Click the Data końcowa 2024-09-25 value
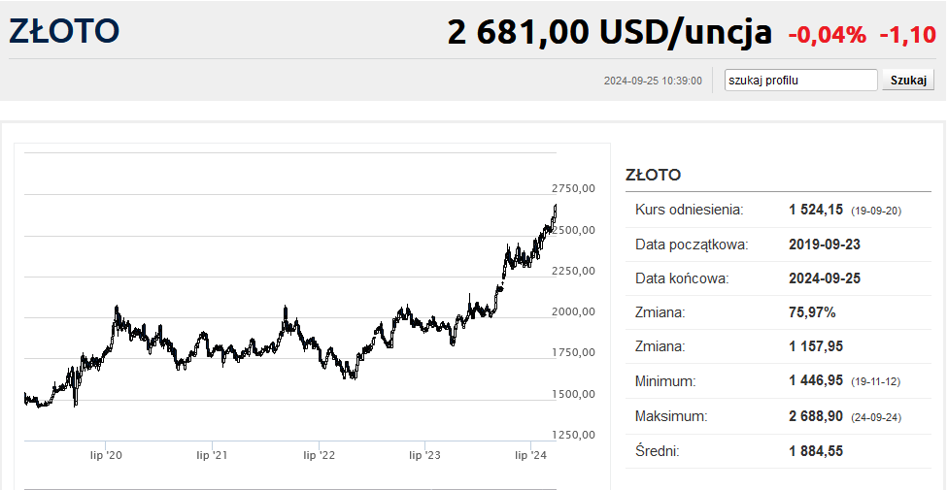This screenshot has width=948, height=490. [824, 278]
